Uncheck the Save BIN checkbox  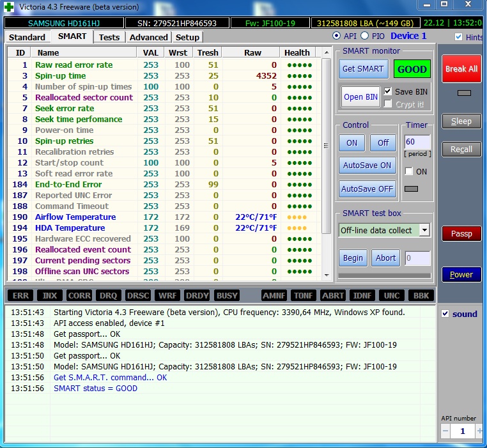[387, 91]
